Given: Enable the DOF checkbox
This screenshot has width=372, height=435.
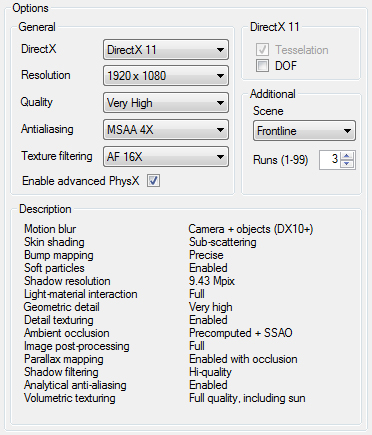Looking at the screenshot, I should point(262,65).
